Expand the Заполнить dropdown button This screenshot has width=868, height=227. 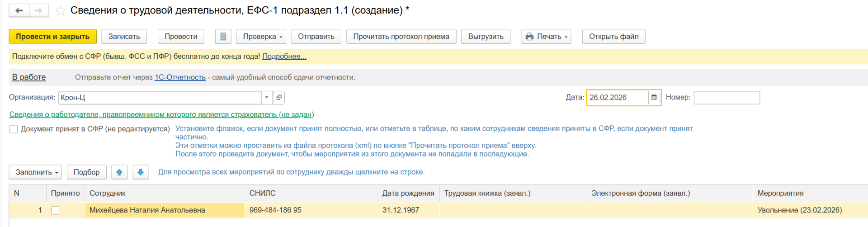35,172
